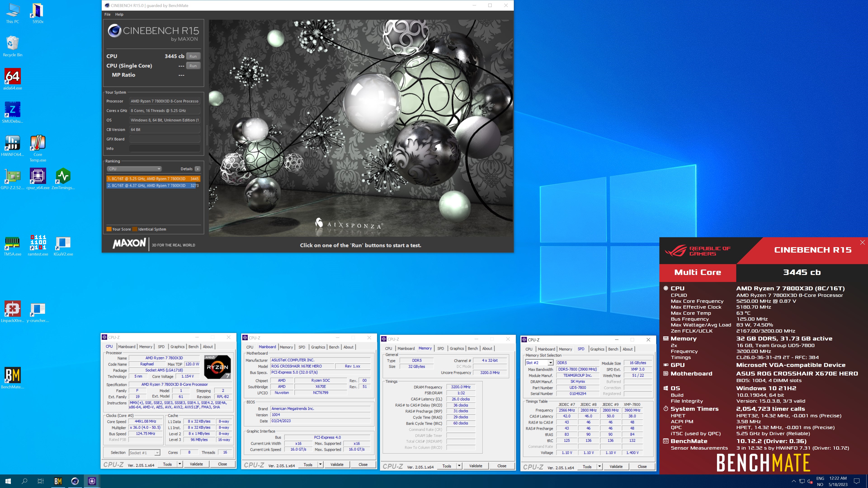Click ENG NO language indicator

pos(820,481)
